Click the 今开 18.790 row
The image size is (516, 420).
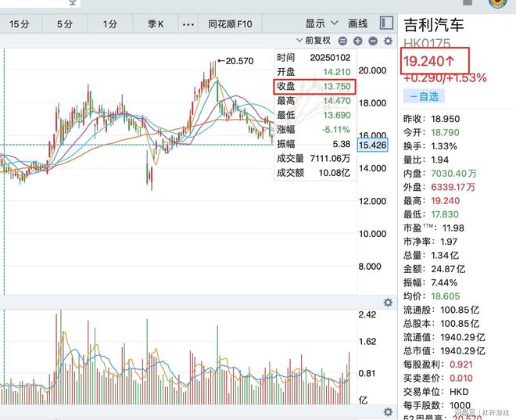tap(432, 132)
